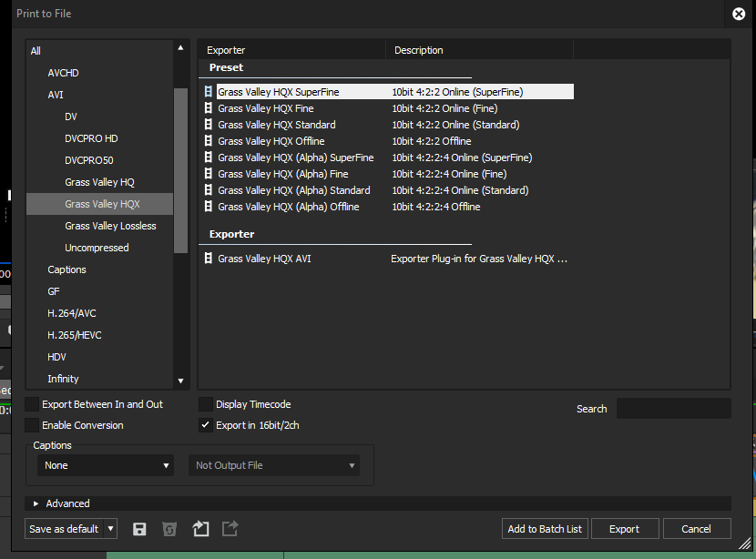The height and width of the screenshot is (559, 756).
Task: Click the Save as default button
Action: pyautogui.click(x=65, y=529)
